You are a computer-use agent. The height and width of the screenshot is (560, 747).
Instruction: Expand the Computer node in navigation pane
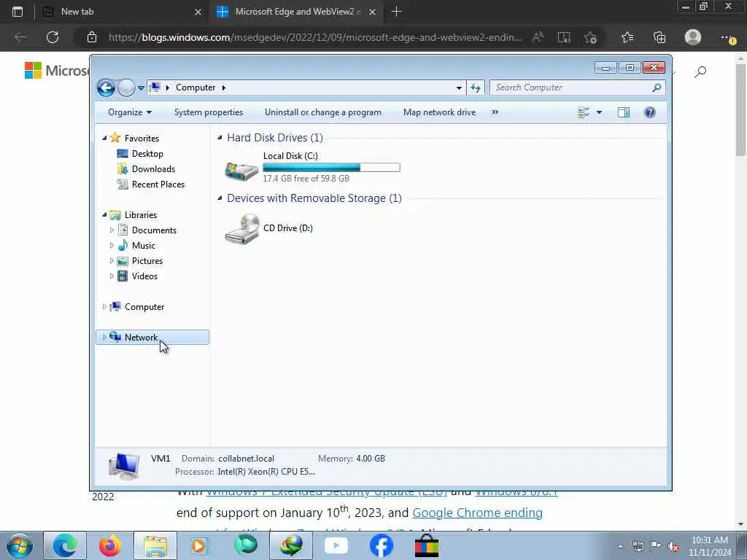(104, 307)
